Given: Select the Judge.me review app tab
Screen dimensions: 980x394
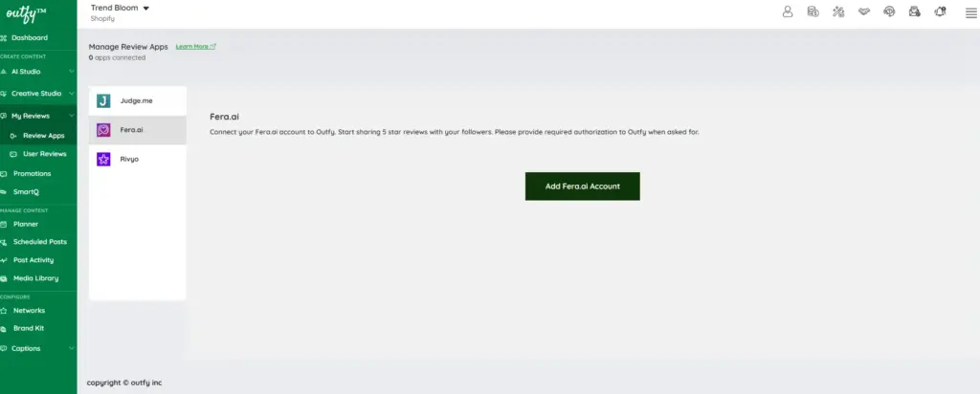Looking at the screenshot, I should click(x=138, y=100).
